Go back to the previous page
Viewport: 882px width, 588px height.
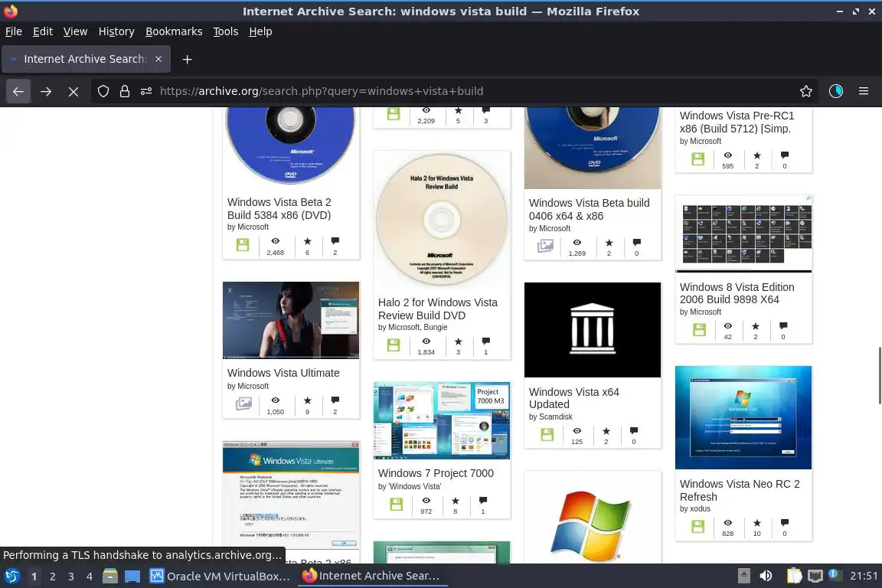18,91
